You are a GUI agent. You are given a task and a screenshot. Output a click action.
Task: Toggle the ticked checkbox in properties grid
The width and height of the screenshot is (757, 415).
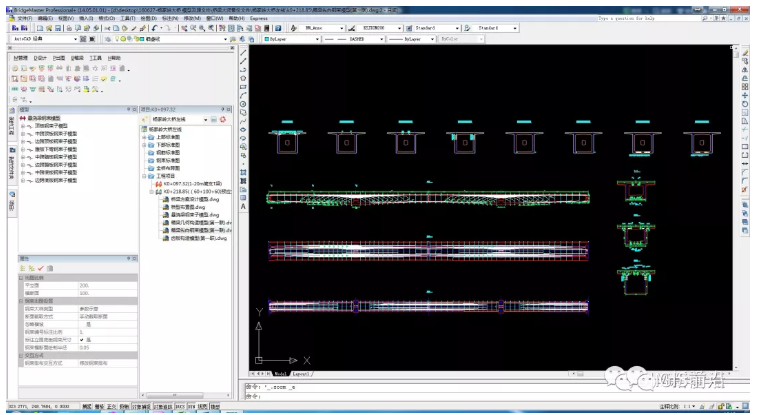[x=82, y=340]
